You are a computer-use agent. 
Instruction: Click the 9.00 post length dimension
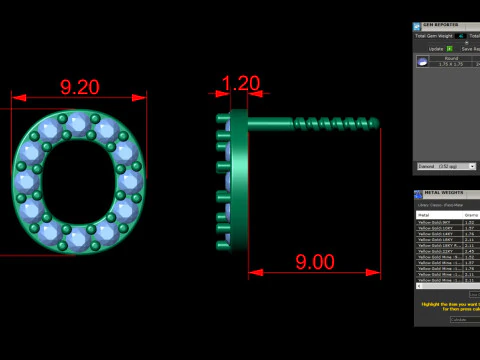tap(315, 262)
